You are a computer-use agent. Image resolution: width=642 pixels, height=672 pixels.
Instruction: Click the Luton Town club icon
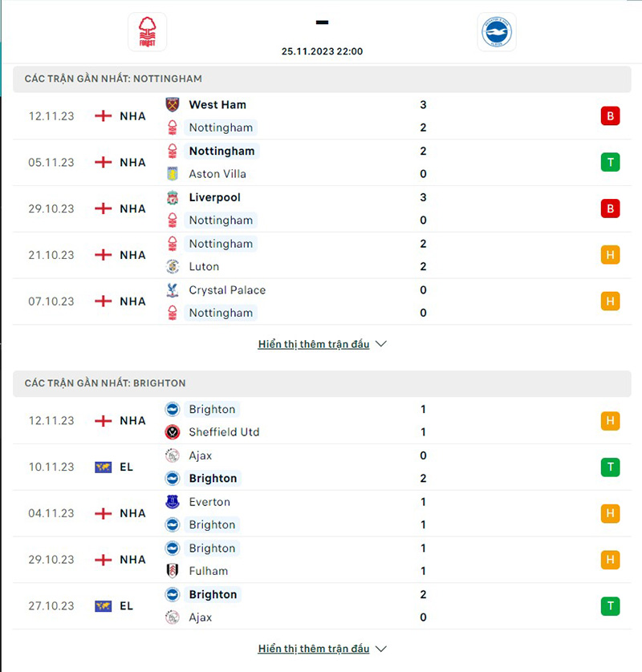173,266
